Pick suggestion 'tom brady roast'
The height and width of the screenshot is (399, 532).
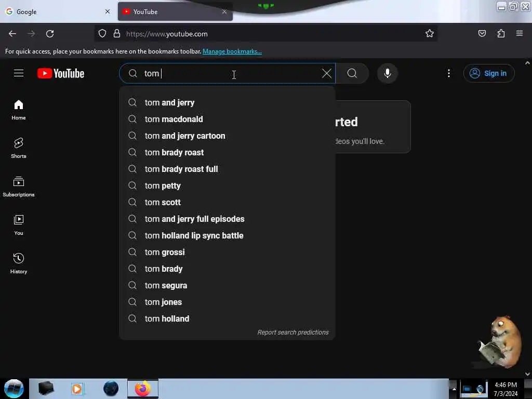tap(227, 152)
